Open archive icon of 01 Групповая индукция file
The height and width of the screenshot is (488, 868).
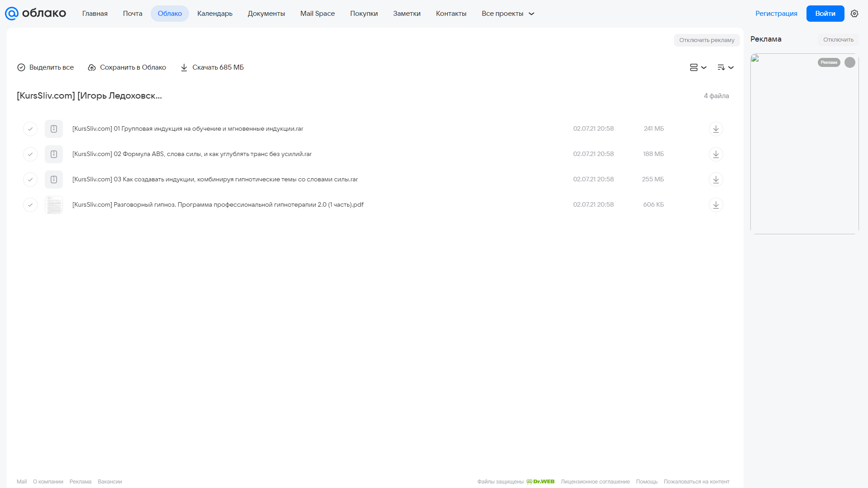[54, 129]
